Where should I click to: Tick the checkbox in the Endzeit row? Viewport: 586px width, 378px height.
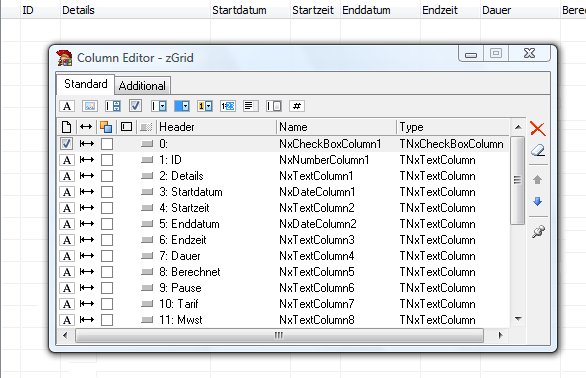pos(107,240)
